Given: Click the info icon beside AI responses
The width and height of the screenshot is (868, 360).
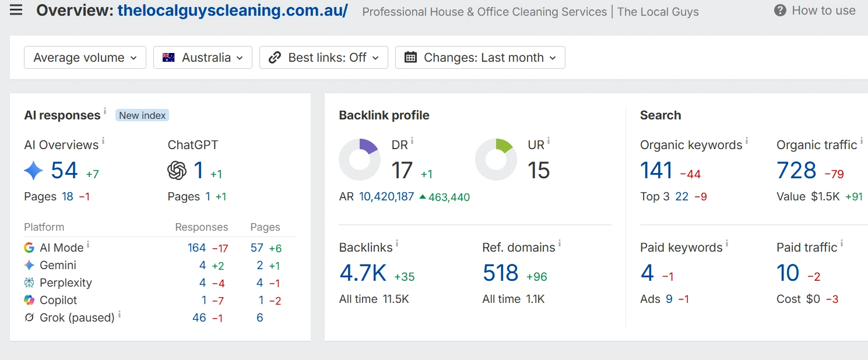Looking at the screenshot, I should coord(105,111).
